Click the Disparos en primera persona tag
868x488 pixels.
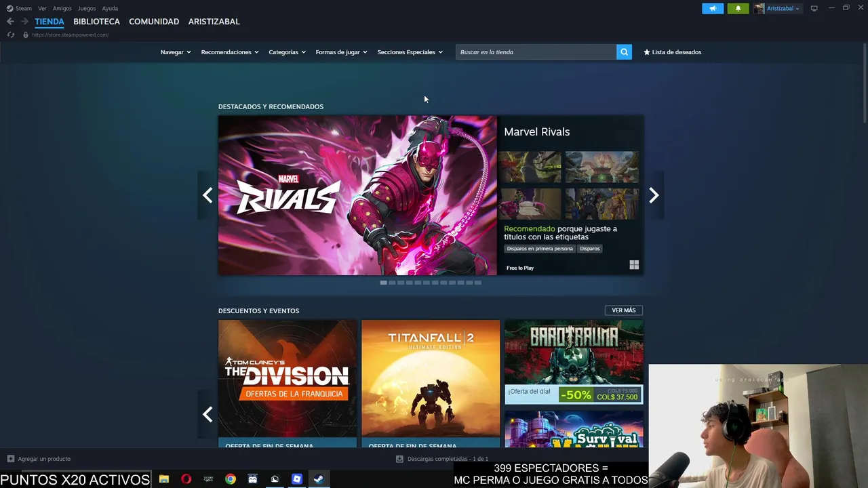(x=540, y=249)
